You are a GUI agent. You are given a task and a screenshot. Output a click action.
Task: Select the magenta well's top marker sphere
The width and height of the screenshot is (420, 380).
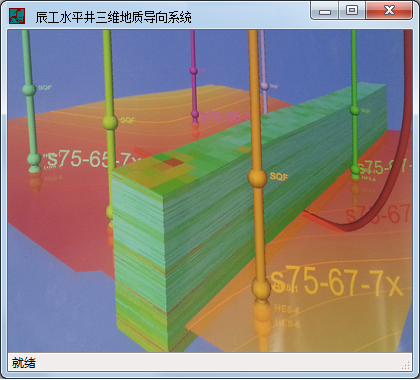(x=193, y=70)
